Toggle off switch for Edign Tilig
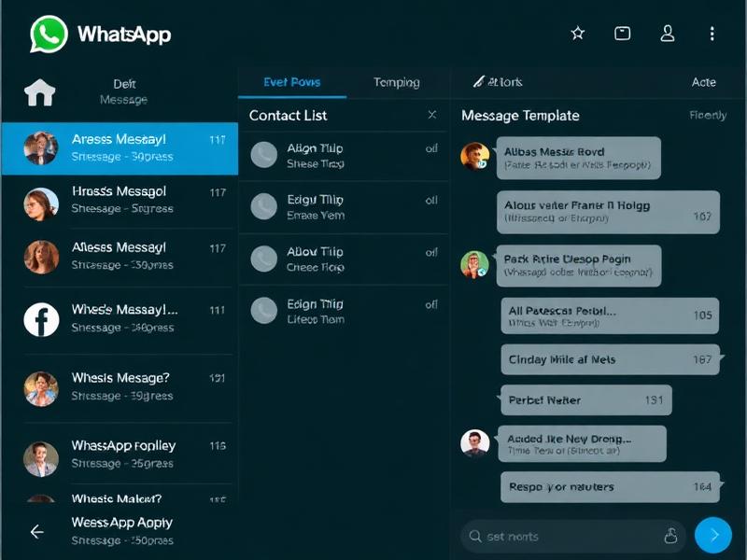 tap(431, 304)
